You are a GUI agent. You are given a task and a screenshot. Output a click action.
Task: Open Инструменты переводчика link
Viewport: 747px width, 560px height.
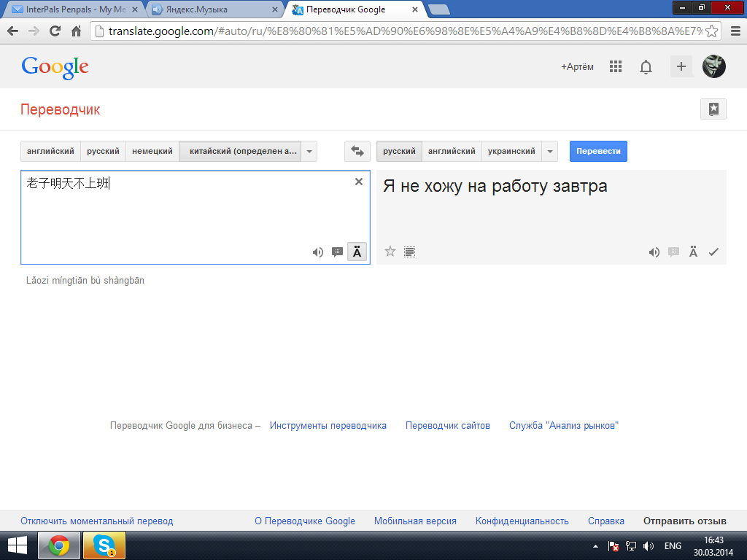pos(328,426)
